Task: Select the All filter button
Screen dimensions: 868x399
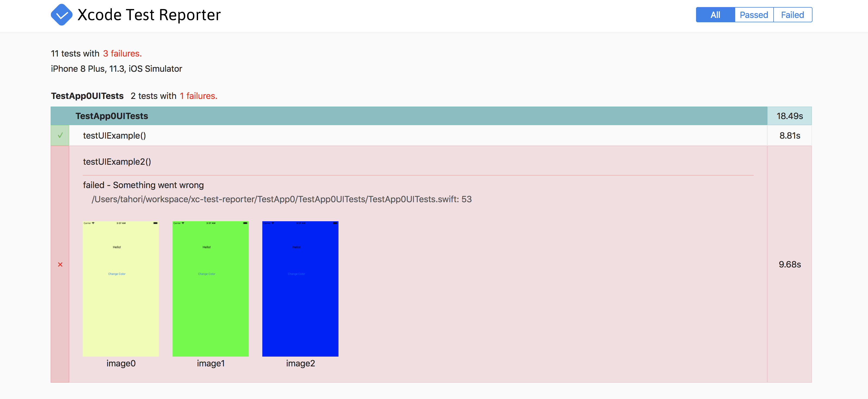Action: [715, 15]
